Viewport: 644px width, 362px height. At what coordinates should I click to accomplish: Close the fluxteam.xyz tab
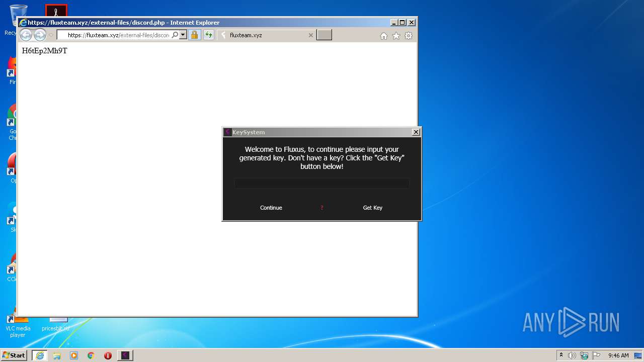coord(310,35)
